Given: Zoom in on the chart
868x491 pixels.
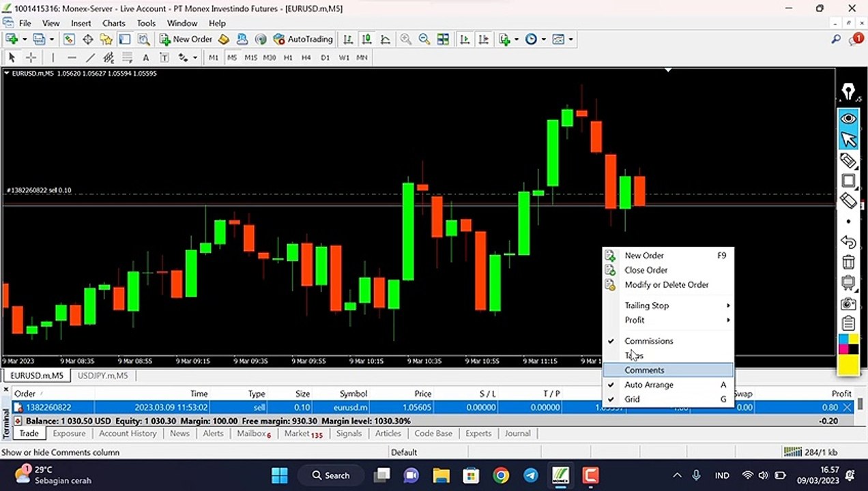Looking at the screenshot, I should click(x=406, y=40).
